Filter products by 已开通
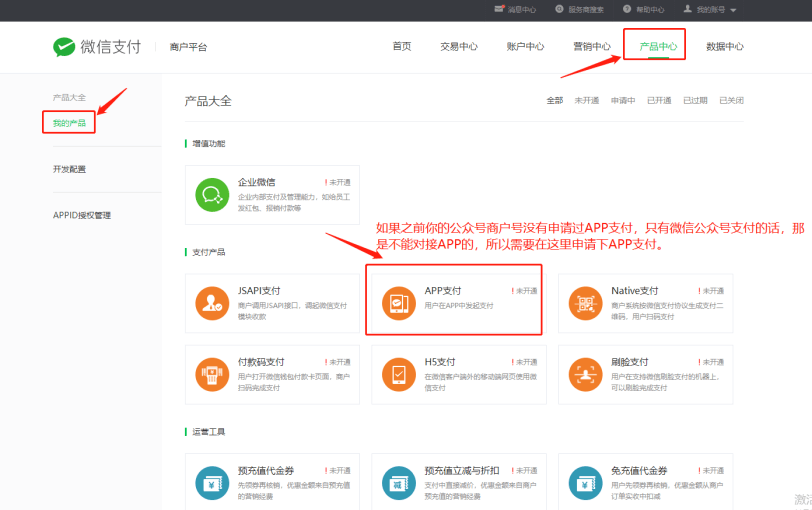812x510 pixels. 659,100
